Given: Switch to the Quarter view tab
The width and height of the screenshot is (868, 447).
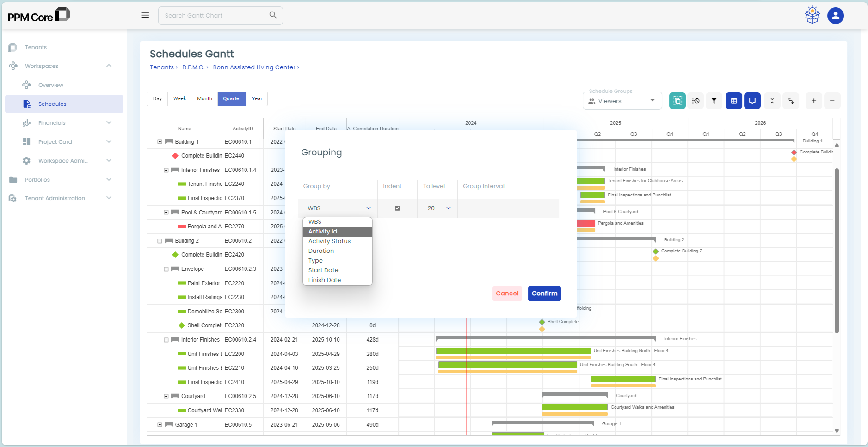Looking at the screenshot, I should (x=232, y=98).
